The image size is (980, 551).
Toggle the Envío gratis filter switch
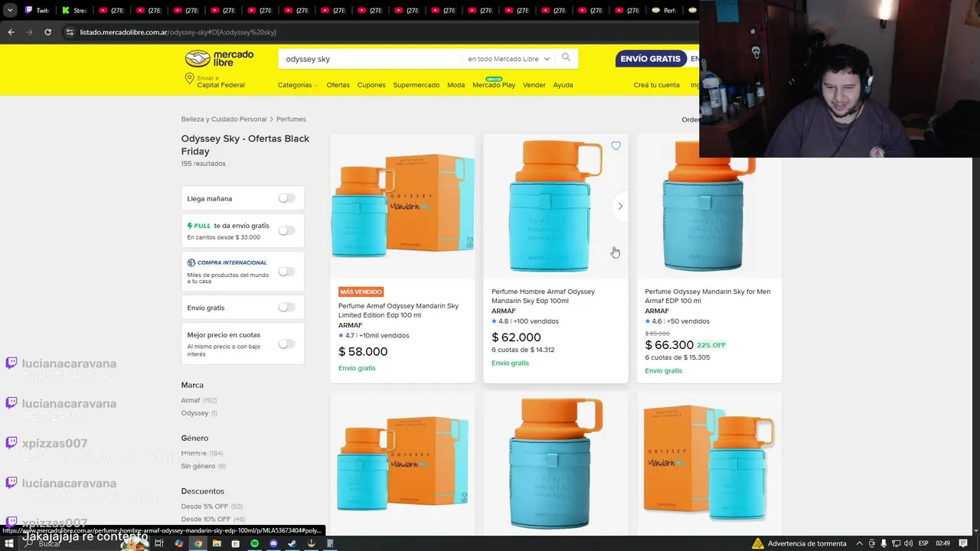point(286,307)
